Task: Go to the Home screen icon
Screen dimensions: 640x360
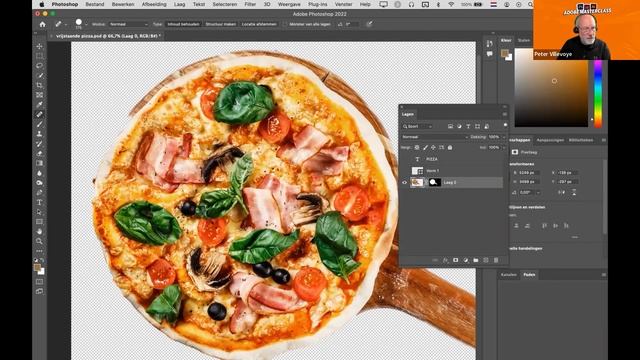Action: click(x=42, y=24)
